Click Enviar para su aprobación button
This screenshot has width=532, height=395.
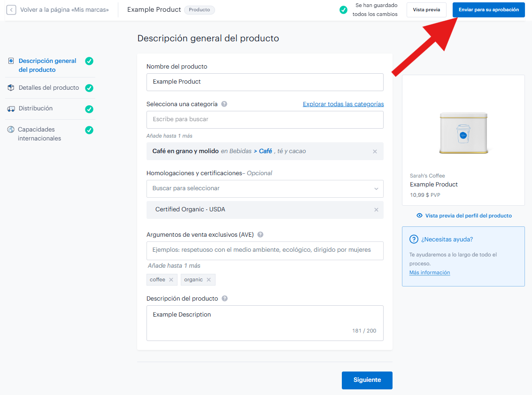[488, 10]
